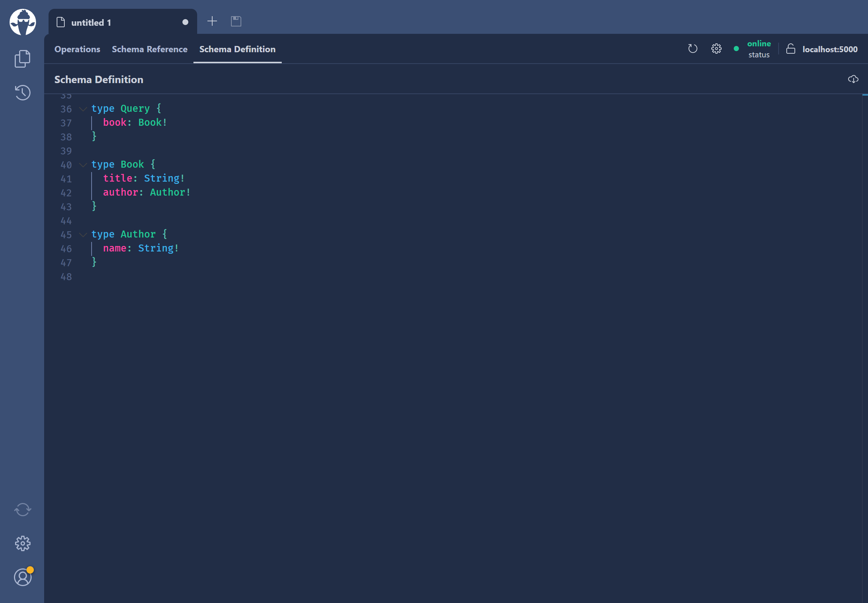Download schema with cloud icon

click(853, 79)
